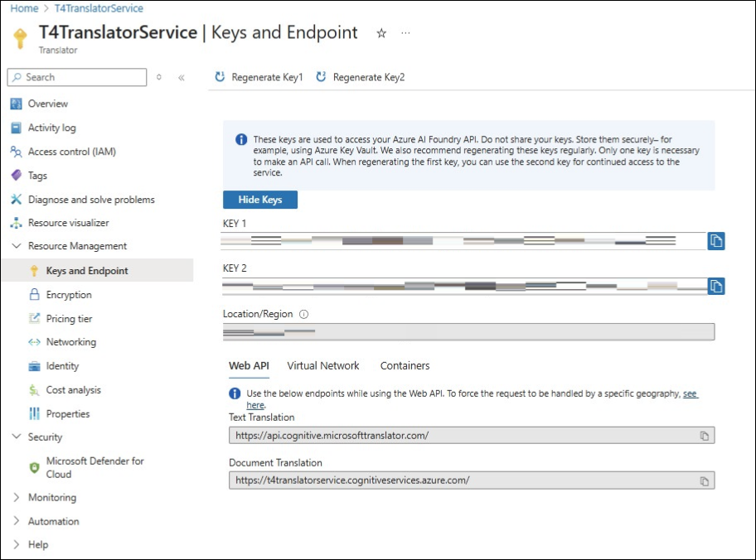Switch to the Virtual Network tab
The width and height of the screenshot is (756, 560).
coord(323,366)
